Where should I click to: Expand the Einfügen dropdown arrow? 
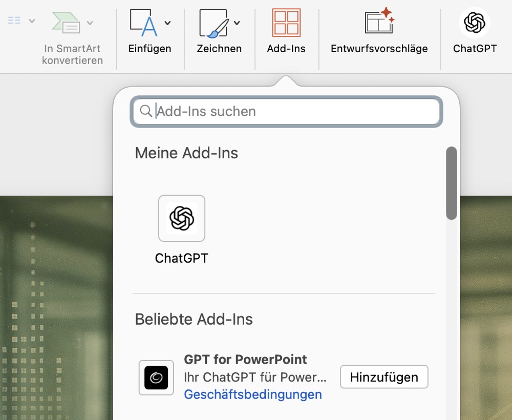point(167,23)
